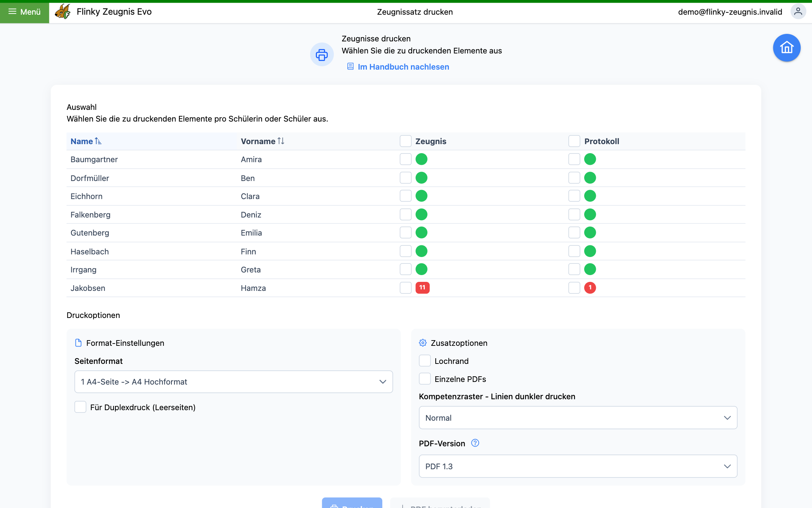Click green Zeugnis status dot for Falkenberg
The image size is (812, 508).
pyautogui.click(x=421, y=214)
